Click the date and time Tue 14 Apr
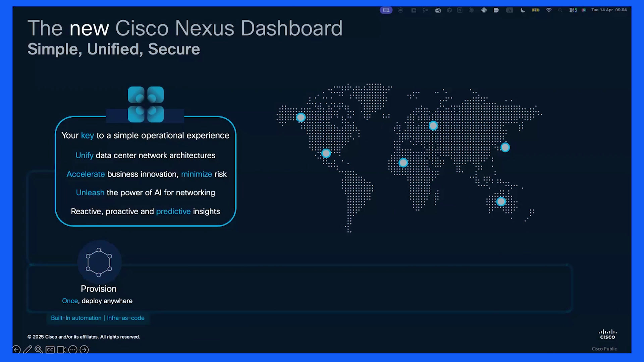644x362 pixels. tap(609, 10)
